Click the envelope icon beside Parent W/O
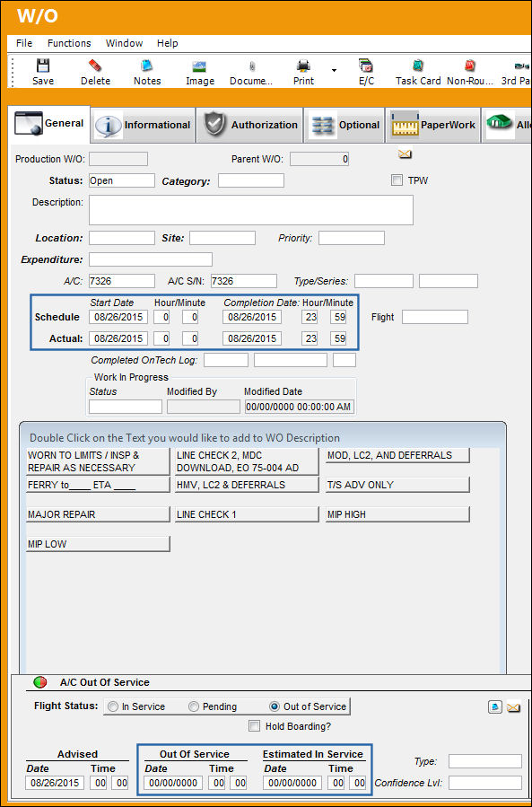This screenshot has height=807, width=532. pos(405,154)
